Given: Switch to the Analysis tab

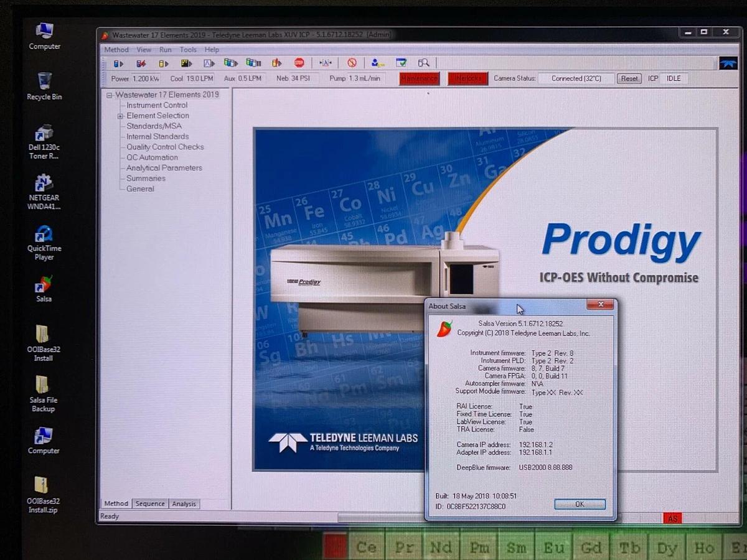Looking at the screenshot, I should (184, 503).
